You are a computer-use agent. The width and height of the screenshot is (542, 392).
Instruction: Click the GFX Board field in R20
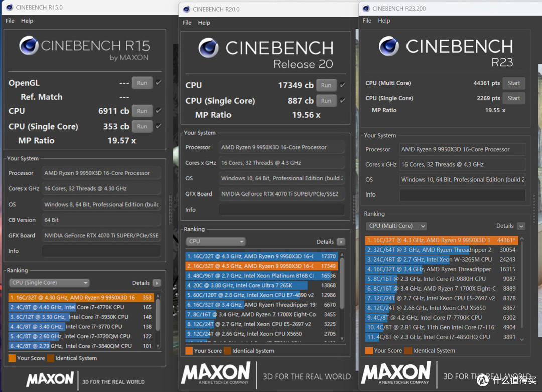282,194
